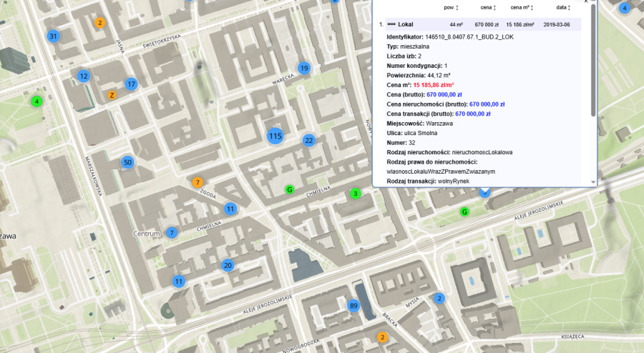Click the blue cluster marker labeled 115
This screenshot has height=353, width=644.
point(275,135)
